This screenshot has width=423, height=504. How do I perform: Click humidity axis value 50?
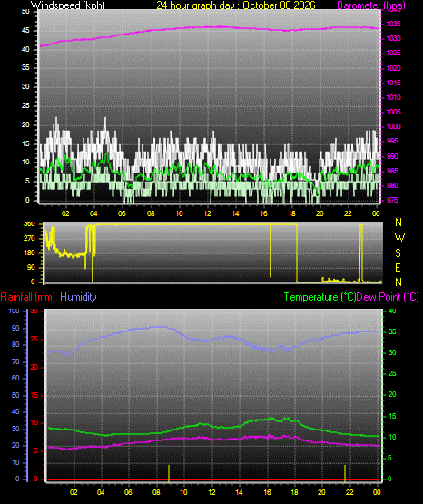[15, 395]
